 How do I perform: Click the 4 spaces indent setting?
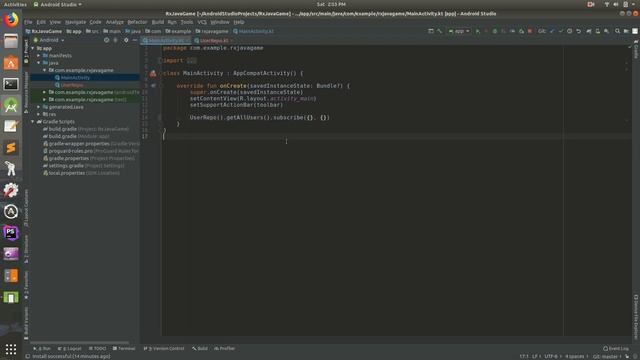click(575, 356)
